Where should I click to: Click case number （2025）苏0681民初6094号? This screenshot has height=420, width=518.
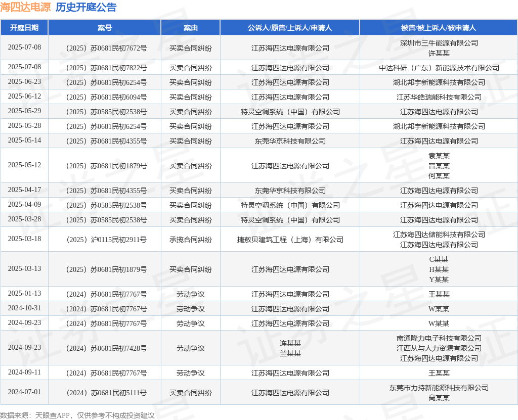point(105,98)
